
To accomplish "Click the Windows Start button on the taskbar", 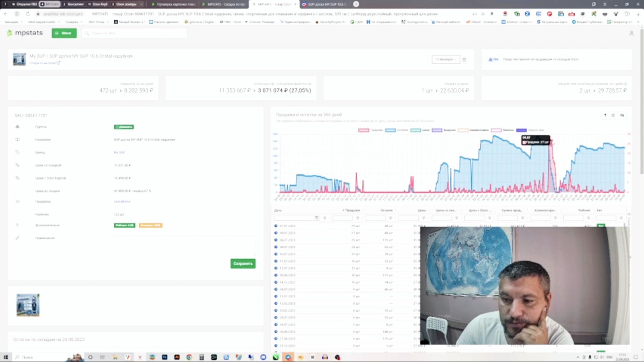I will click(x=6, y=357).
